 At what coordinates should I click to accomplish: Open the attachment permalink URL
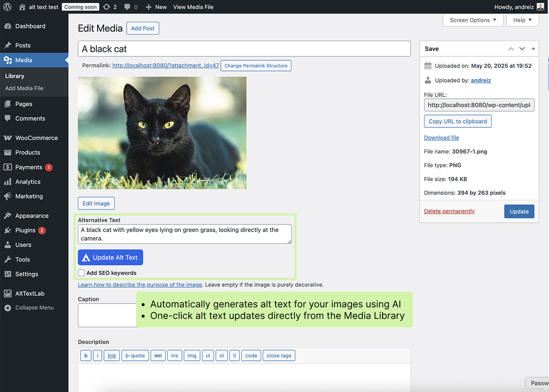point(166,65)
